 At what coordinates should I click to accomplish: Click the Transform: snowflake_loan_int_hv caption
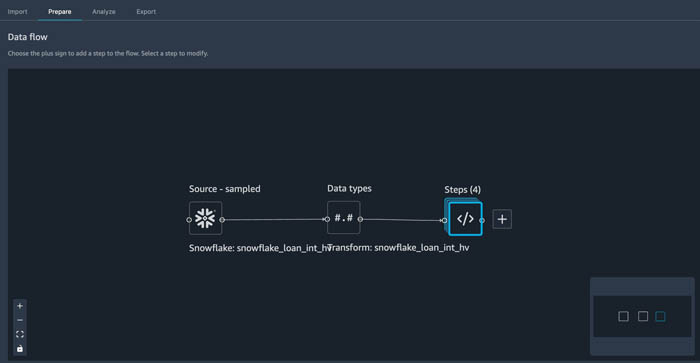click(x=398, y=248)
